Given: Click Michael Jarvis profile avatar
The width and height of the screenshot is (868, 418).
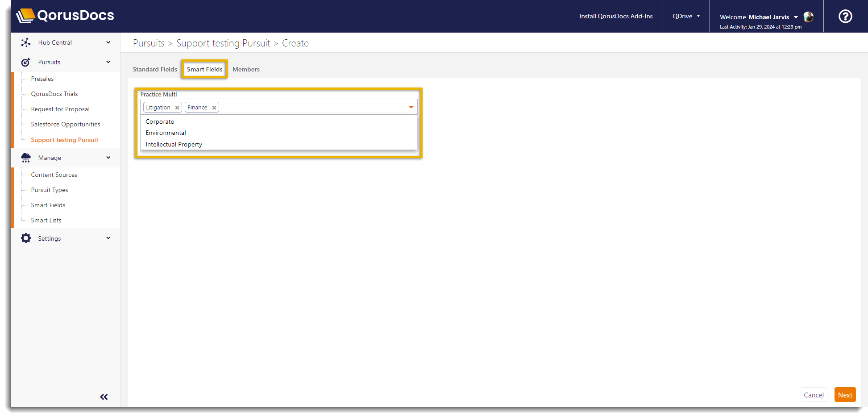Looking at the screenshot, I should pyautogui.click(x=808, y=17).
